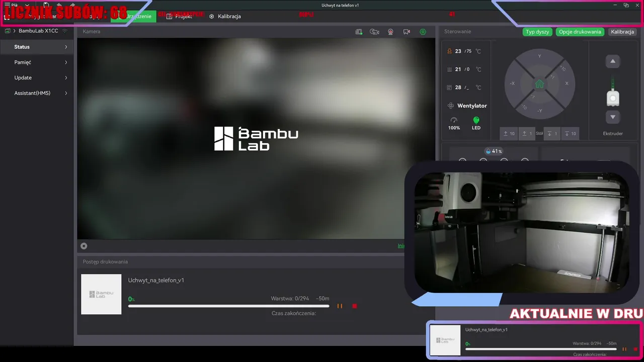Viewport: 644px width, 362px height.
Task: Click the print progress bar
Action: click(x=229, y=306)
